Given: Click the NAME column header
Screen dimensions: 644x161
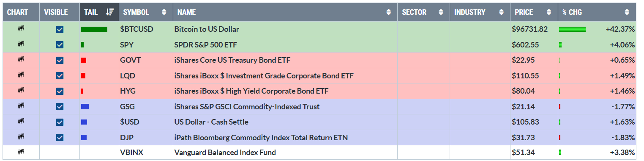Looking at the screenshot, I should [285, 12].
